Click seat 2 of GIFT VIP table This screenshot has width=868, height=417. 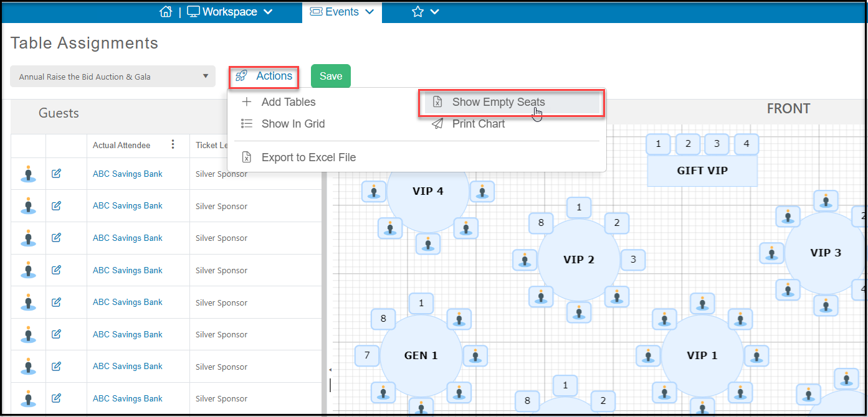click(688, 144)
